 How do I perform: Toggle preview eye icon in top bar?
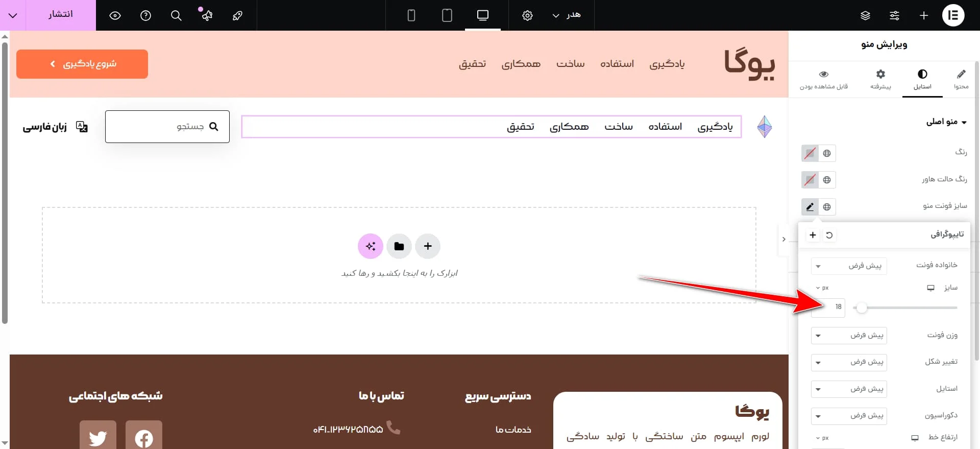115,15
